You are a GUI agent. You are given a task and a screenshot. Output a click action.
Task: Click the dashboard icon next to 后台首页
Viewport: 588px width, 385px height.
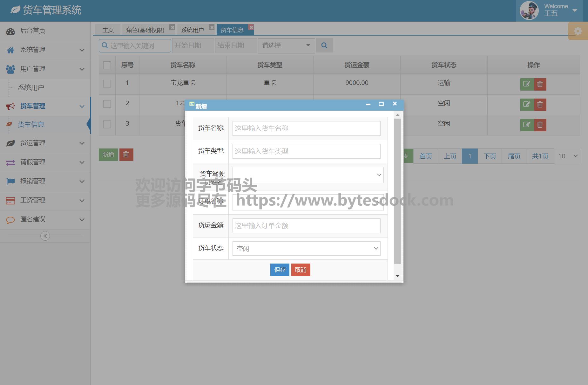click(x=10, y=31)
